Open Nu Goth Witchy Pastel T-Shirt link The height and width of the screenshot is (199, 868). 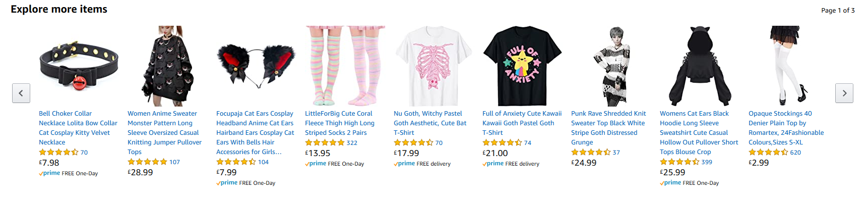pos(430,123)
